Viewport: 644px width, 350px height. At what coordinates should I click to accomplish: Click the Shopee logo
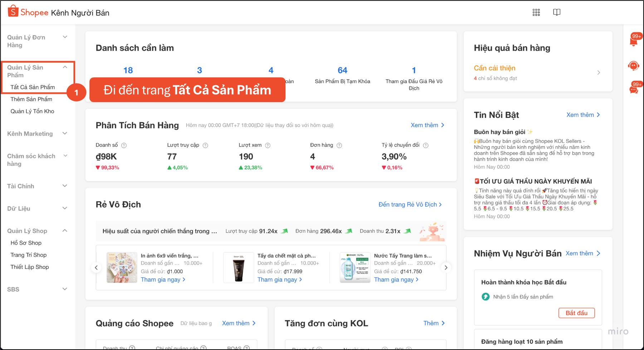(x=28, y=12)
